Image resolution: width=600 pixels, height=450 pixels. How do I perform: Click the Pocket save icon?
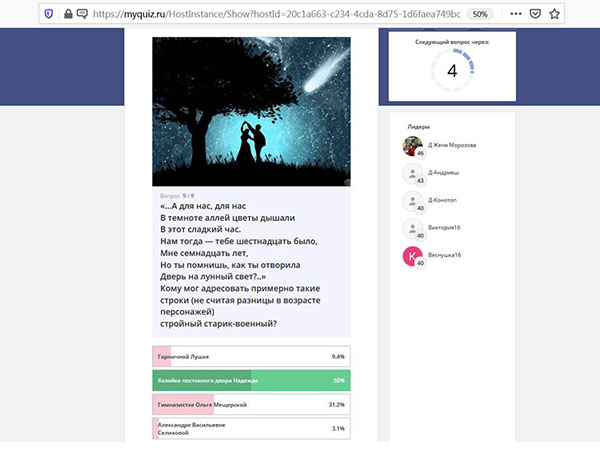tap(543, 15)
